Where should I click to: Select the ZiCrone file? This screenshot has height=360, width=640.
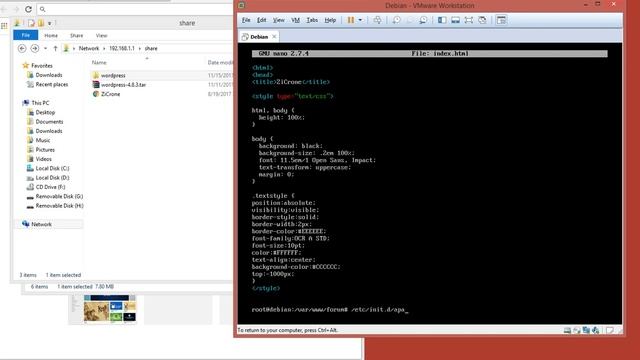click(111, 94)
